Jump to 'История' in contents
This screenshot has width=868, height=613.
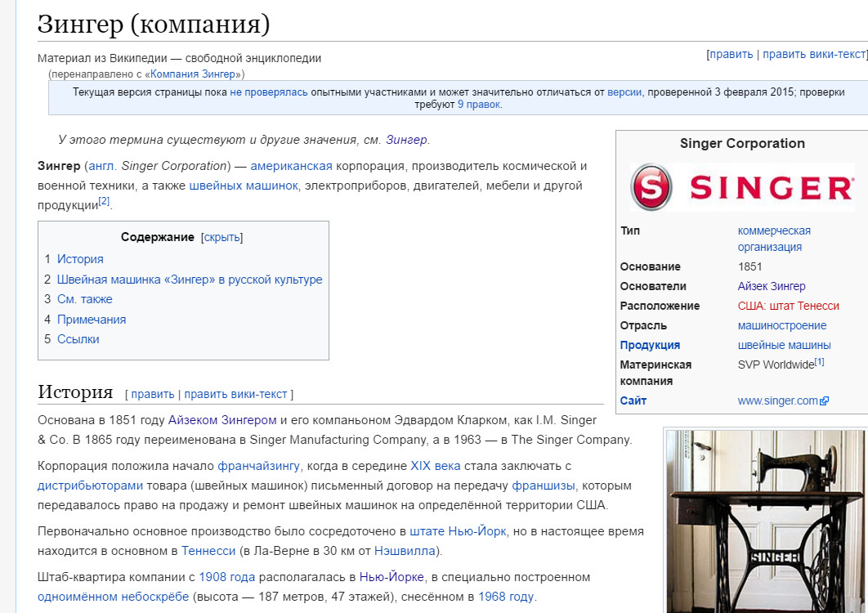pos(80,259)
